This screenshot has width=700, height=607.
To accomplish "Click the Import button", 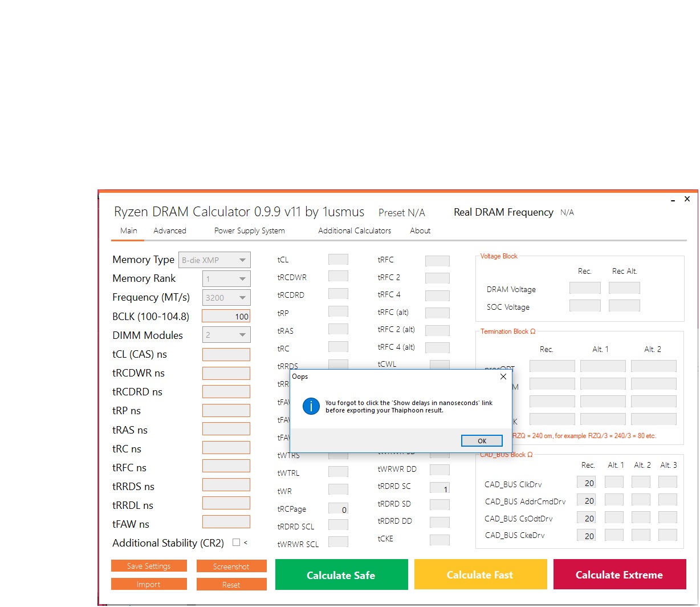I will point(149,584).
